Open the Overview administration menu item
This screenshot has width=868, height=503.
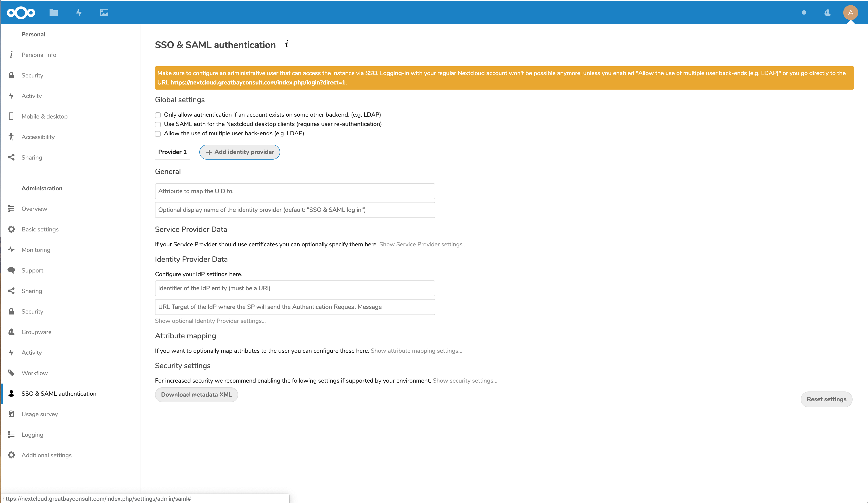click(34, 208)
